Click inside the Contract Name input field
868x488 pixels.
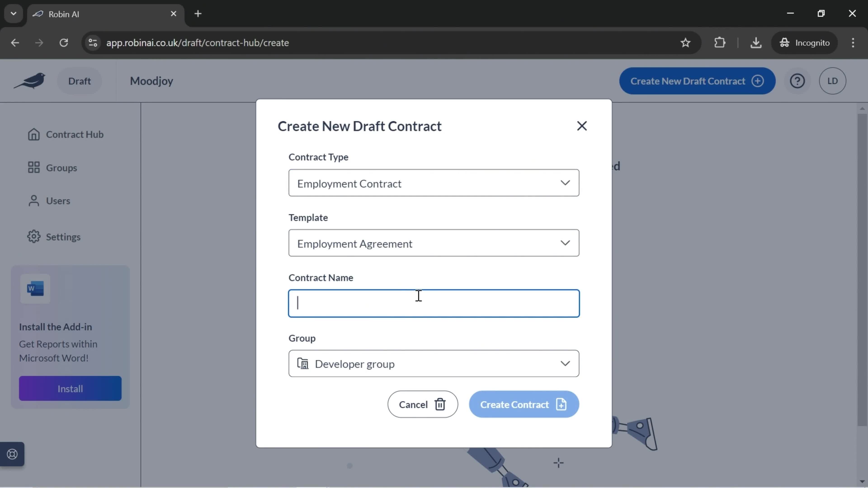(433, 303)
